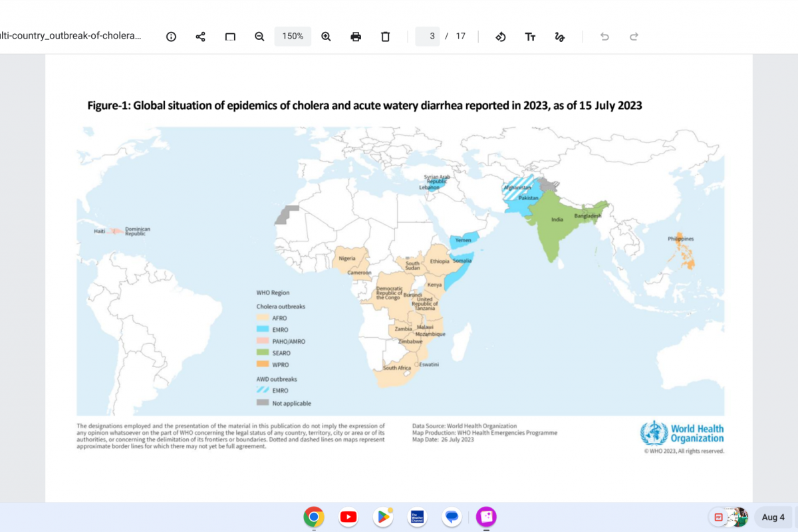Open the Aug 4 date status area
The width and height of the screenshot is (798, 532).
773,517
